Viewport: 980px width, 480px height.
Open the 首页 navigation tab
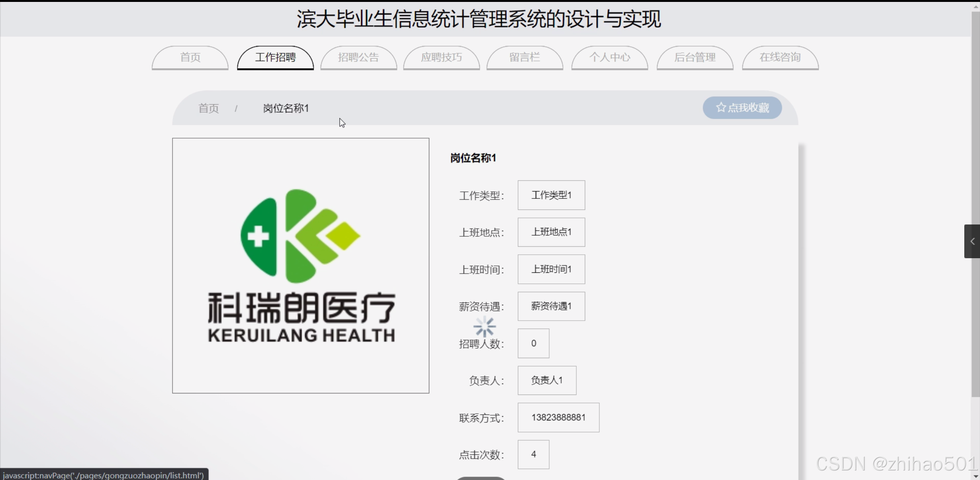[190, 58]
